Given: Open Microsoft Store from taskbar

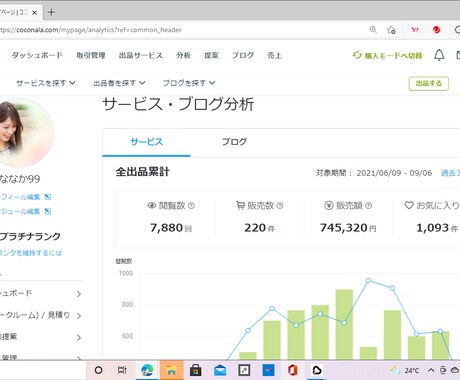Looking at the screenshot, I should 195,370.
